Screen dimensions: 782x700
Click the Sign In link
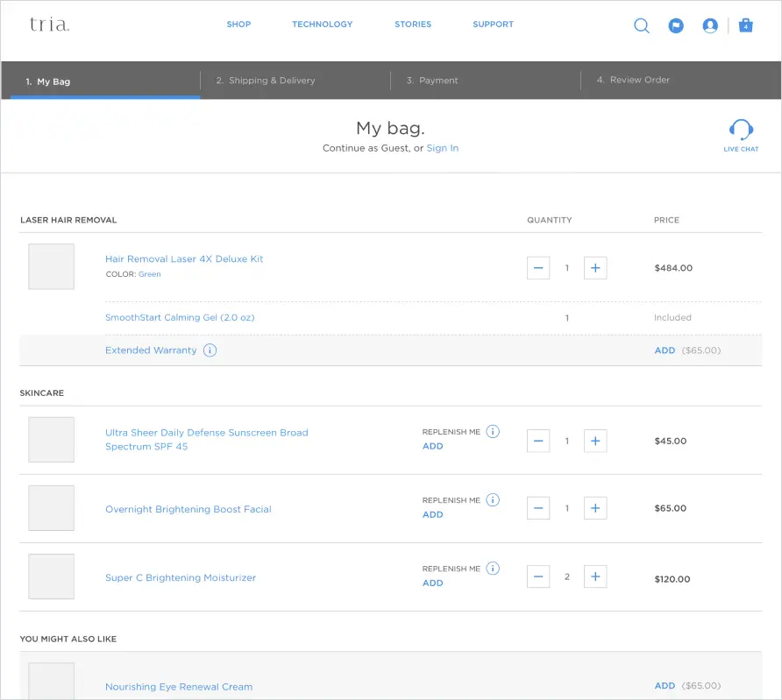tap(443, 148)
